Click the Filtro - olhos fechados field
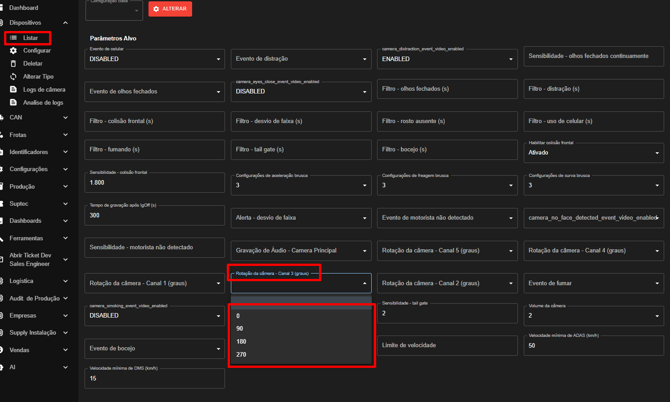The height and width of the screenshot is (402, 670). click(x=447, y=89)
